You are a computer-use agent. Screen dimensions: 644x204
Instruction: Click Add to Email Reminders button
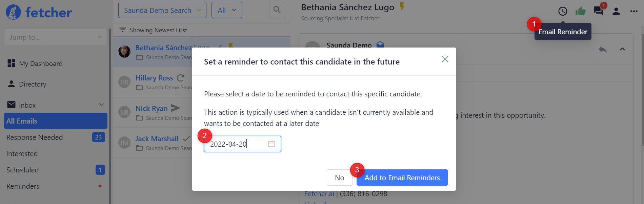tap(402, 178)
